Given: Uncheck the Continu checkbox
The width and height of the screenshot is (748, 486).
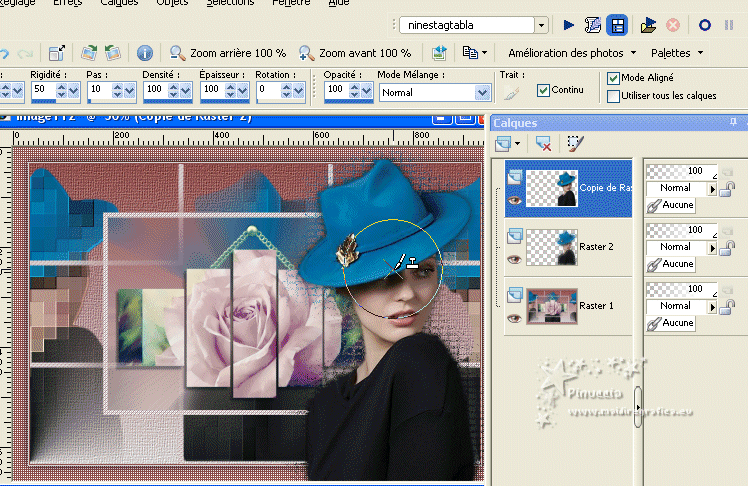Looking at the screenshot, I should click(x=543, y=90).
